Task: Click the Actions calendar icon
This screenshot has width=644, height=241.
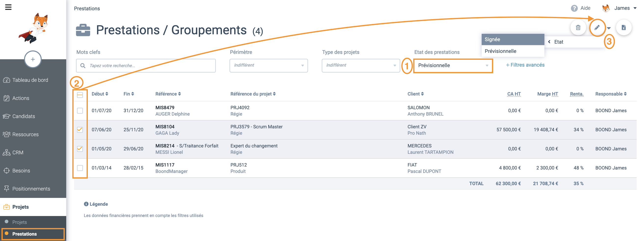Action: 7,98
